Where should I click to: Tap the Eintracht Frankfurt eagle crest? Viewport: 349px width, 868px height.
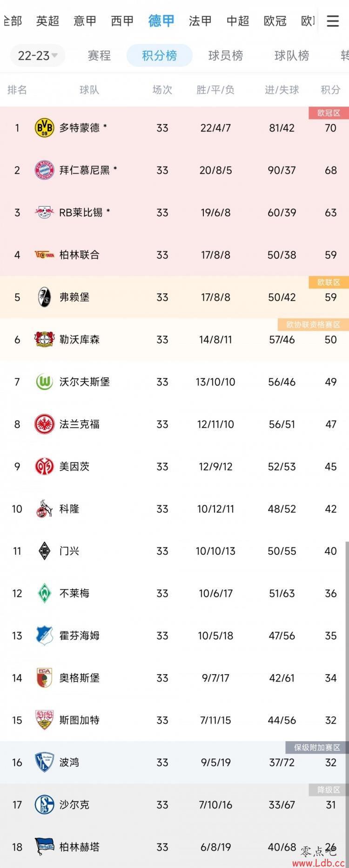coord(45,424)
